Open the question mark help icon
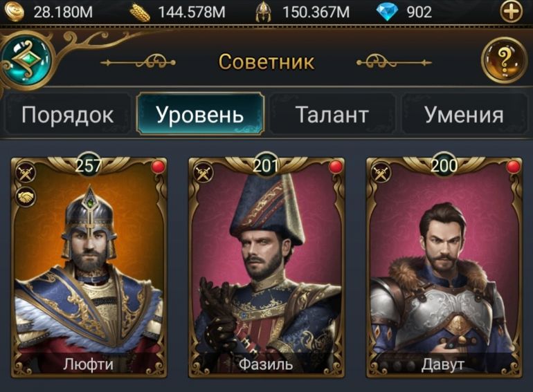Screen dimensions: 533x392 504,60
